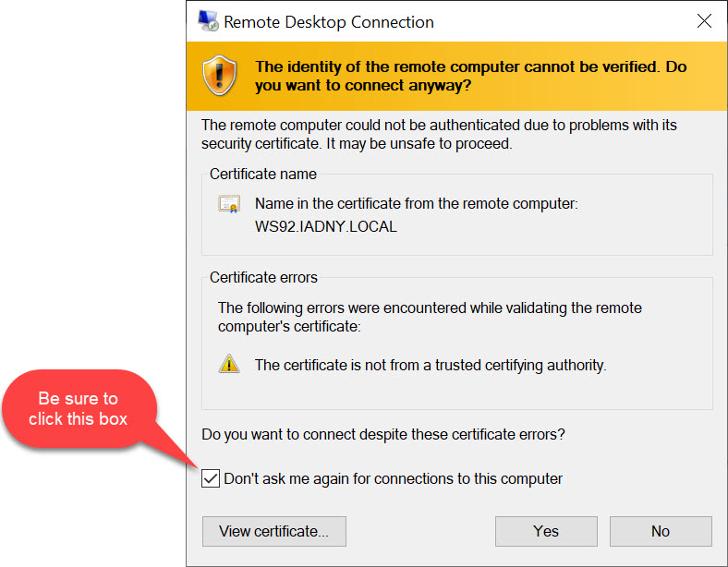Click the yellow banner's "identity cannot be verified" warning text
728x567 pixels.
pyautogui.click(x=470, y=76)
